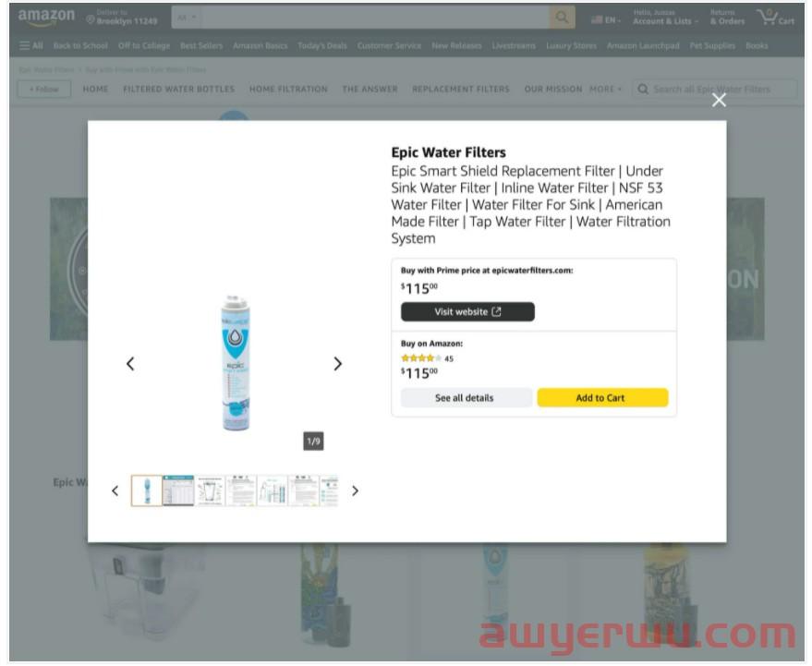Open the shopping Cart icon

coord(775,18)
